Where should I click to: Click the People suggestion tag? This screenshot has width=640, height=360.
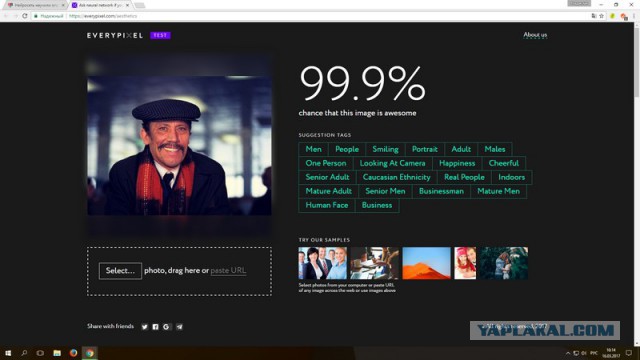click(347, 149)
